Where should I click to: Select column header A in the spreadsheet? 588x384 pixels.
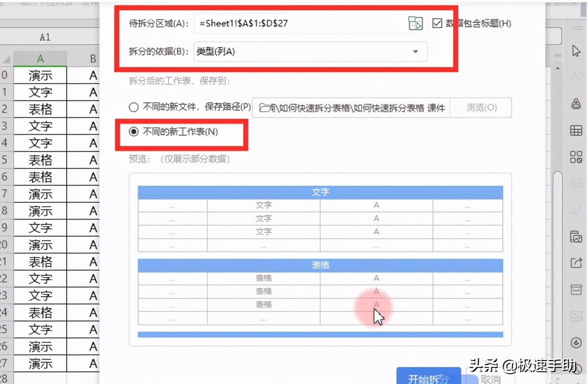[x=40, y=59]
